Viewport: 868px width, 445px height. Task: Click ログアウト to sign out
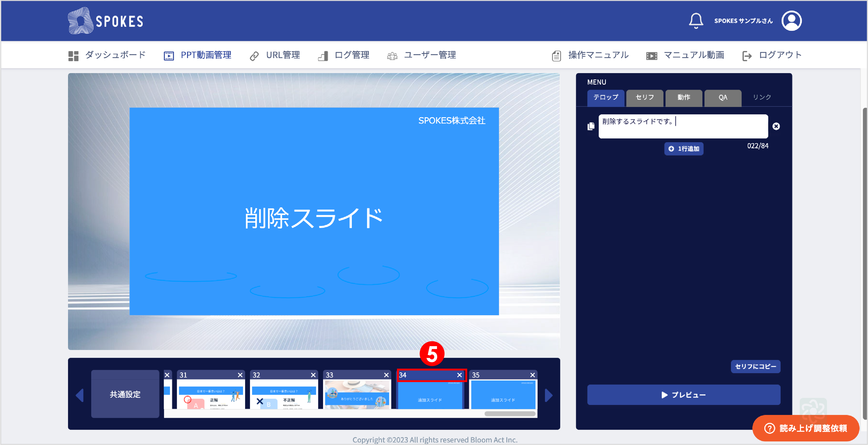tap(772, 55)
